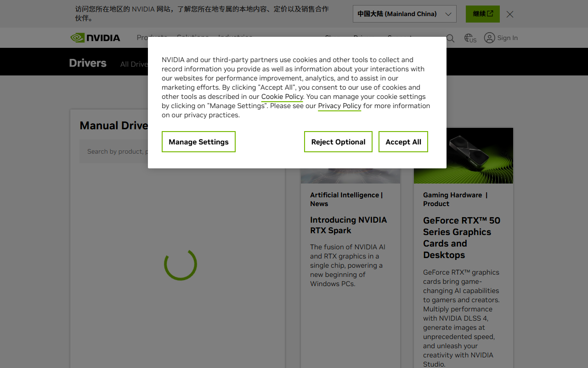Click Manage Settings in the cookie dialog
Image resolution: width=588 pixels, height=368 pixels.
[198, 142]
